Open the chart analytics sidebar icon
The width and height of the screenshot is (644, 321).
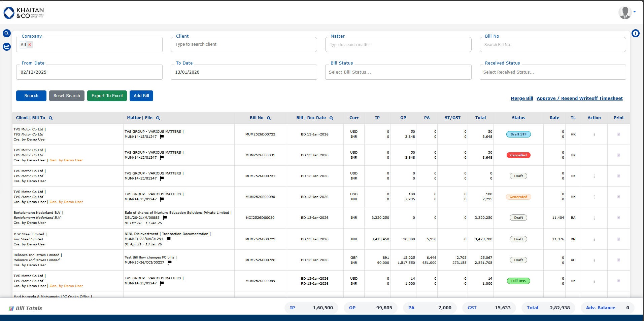pos(7,47)
